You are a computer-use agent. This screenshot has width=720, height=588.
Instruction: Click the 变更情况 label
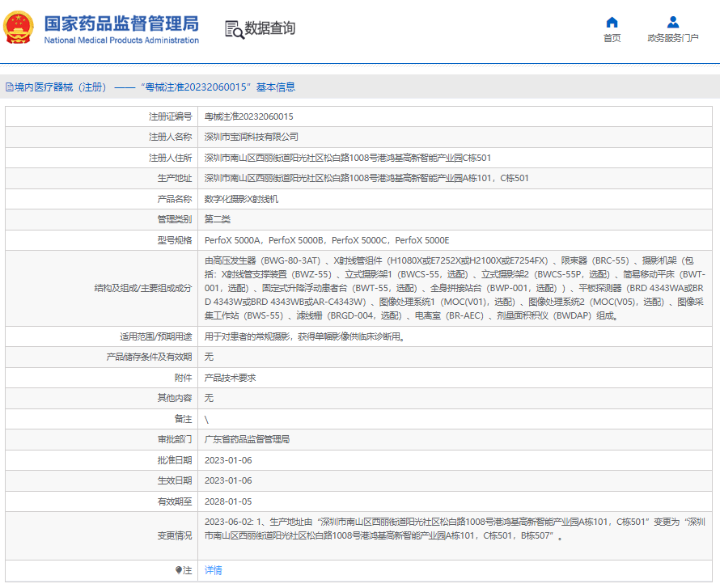(175, 535)
